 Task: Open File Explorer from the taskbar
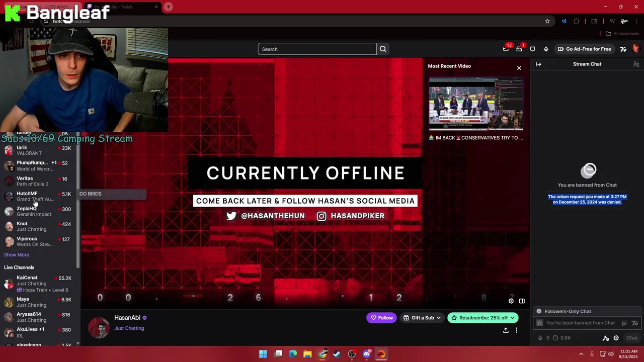(307, 354)
